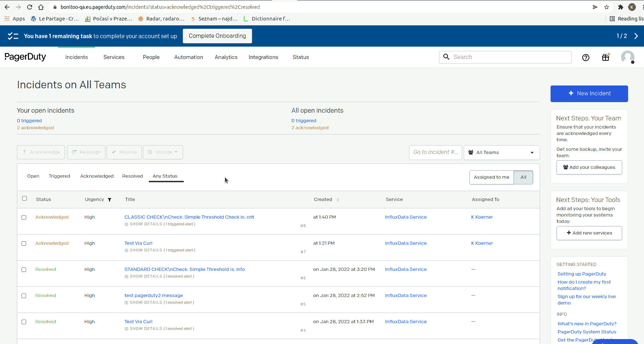Click the onboarding checklist icon
The height and width of the screenshot is (344, 644).
(13, 36)
